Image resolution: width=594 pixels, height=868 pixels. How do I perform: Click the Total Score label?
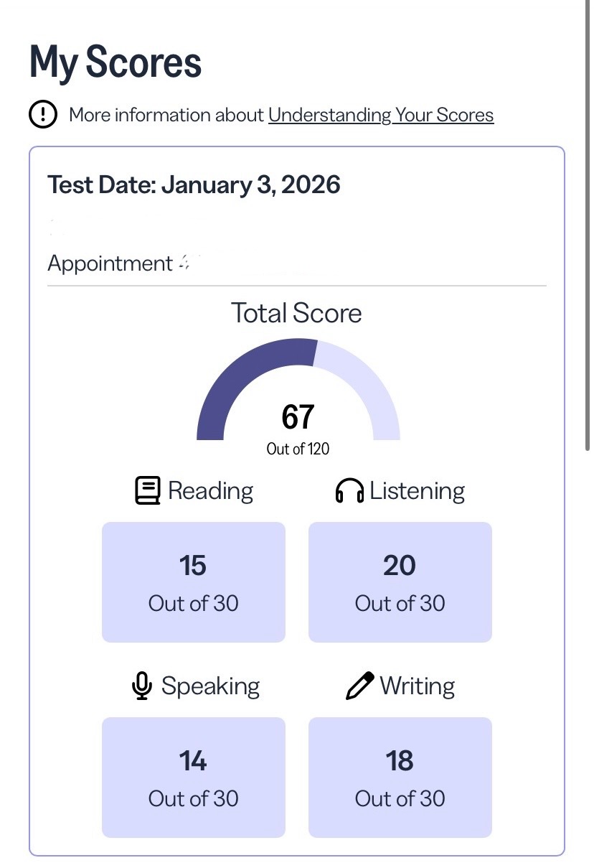(x=296, y=313)
